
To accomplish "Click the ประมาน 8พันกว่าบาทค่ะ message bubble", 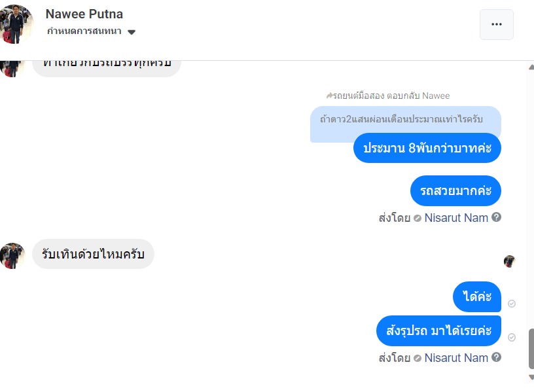I will 427,148.
